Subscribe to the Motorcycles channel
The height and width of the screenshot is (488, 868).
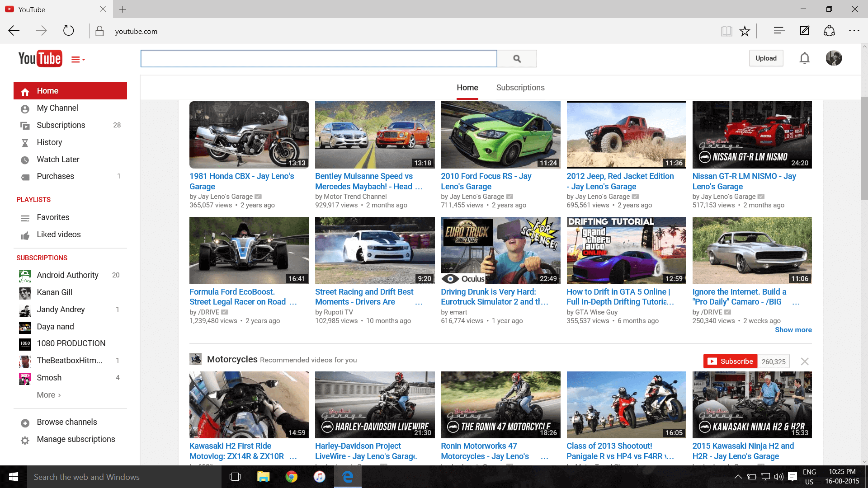pyautogui.click(x=730, y=361)
